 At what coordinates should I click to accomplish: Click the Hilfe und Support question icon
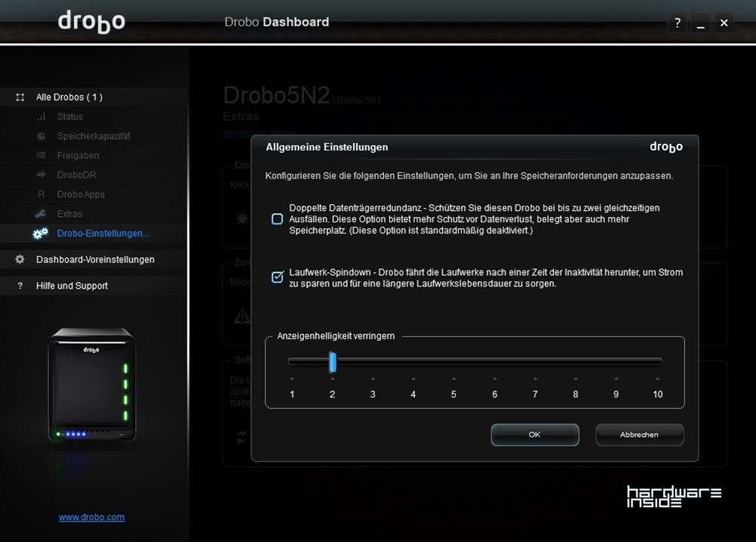point(20,286)
